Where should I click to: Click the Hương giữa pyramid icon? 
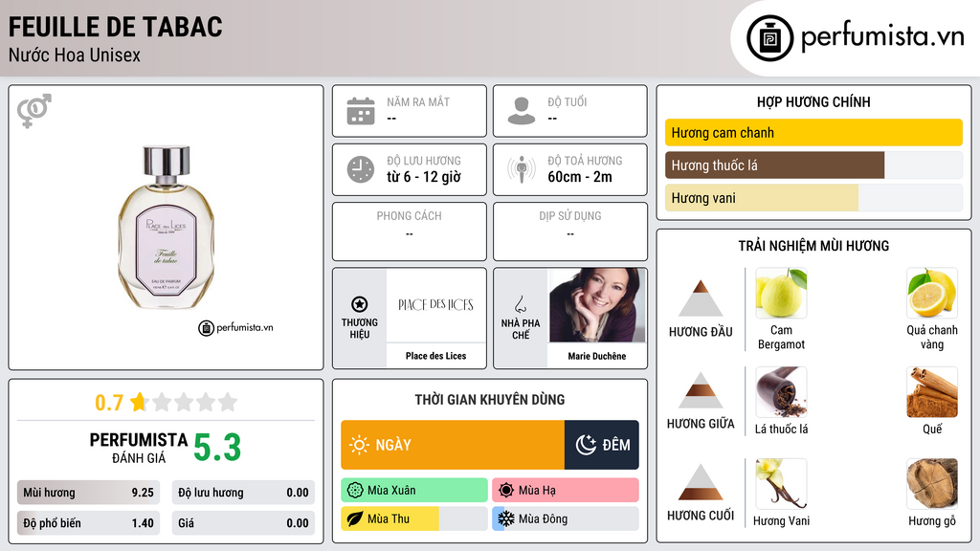(x=701, y=390)
